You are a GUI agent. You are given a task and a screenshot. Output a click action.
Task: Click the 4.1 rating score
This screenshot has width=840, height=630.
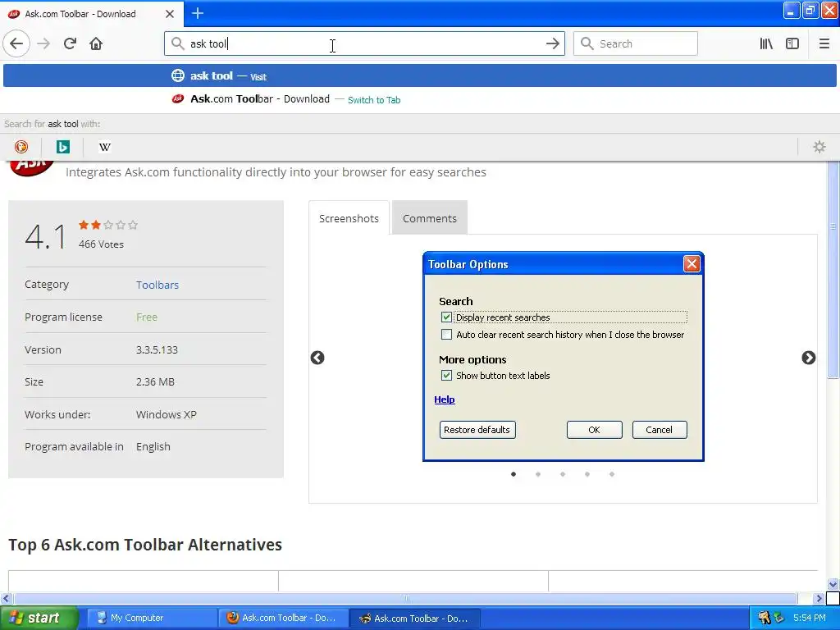[x=46, y=236]
